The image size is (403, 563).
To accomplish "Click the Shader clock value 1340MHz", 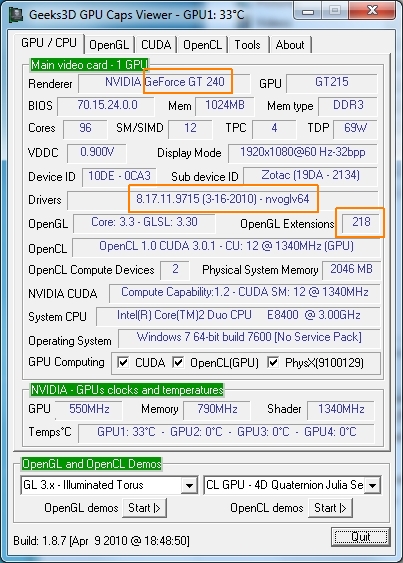I will coord(341,410).
